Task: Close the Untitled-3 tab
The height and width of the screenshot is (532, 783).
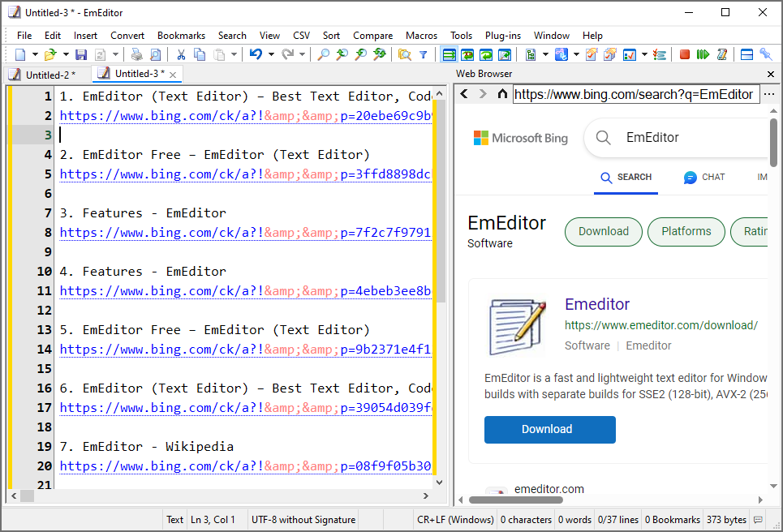Action: click(x=173, y=75)
